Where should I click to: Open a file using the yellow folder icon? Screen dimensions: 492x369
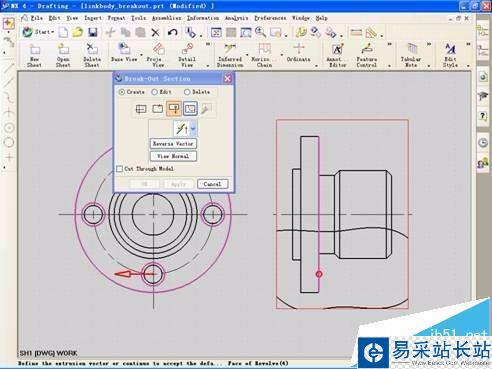(77, 32)
